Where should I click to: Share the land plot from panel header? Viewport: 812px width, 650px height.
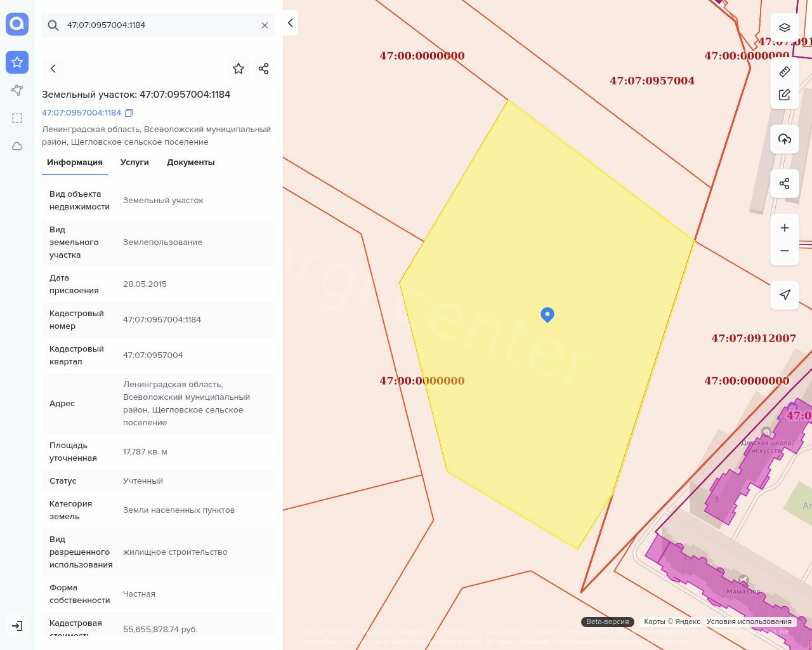tap(264, 69)
